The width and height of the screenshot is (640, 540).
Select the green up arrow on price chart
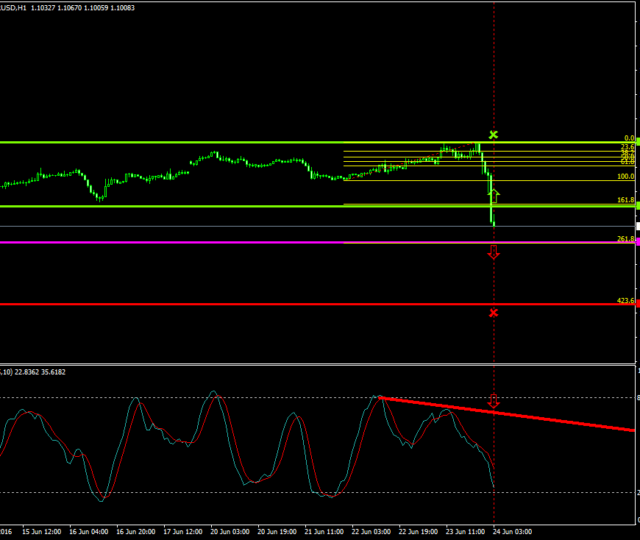[x=493, y=194]
